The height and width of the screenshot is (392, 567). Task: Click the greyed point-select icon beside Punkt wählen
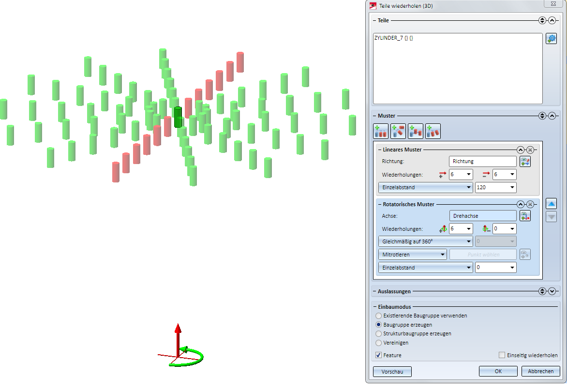pyautogui.click(x=525, y=255)
